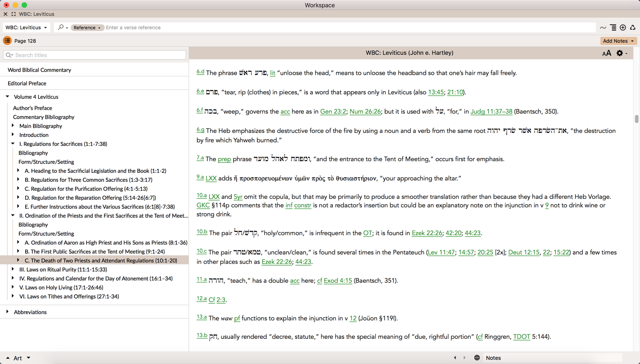Select D. Regulation for the Reparation Offering
The height and width of the screenshot is (364, 640).
coord(90,198)
